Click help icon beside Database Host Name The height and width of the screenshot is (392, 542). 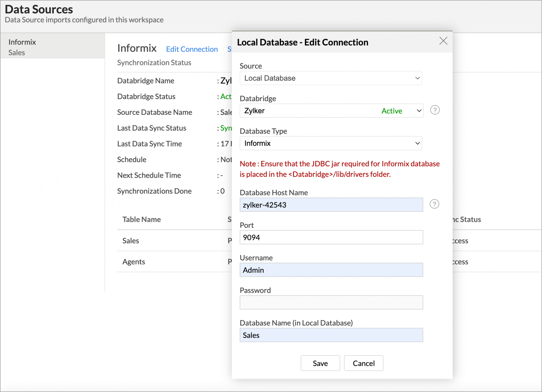click(434, 204)
